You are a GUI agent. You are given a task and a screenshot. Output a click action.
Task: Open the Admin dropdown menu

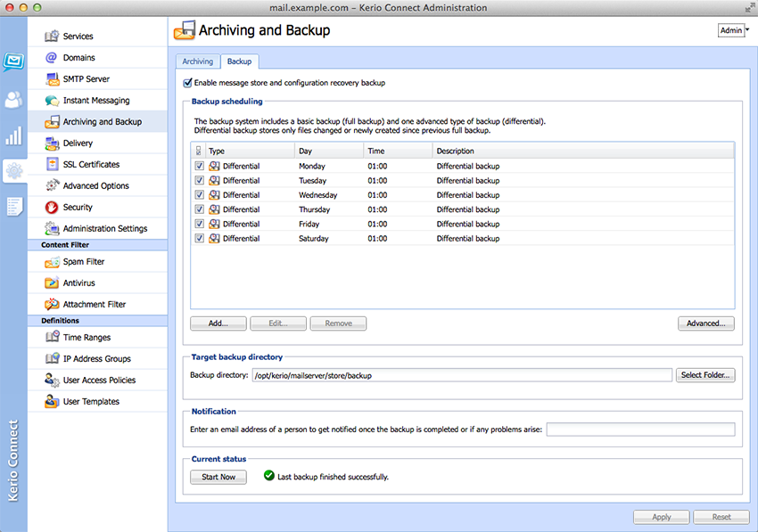point(733,30)
